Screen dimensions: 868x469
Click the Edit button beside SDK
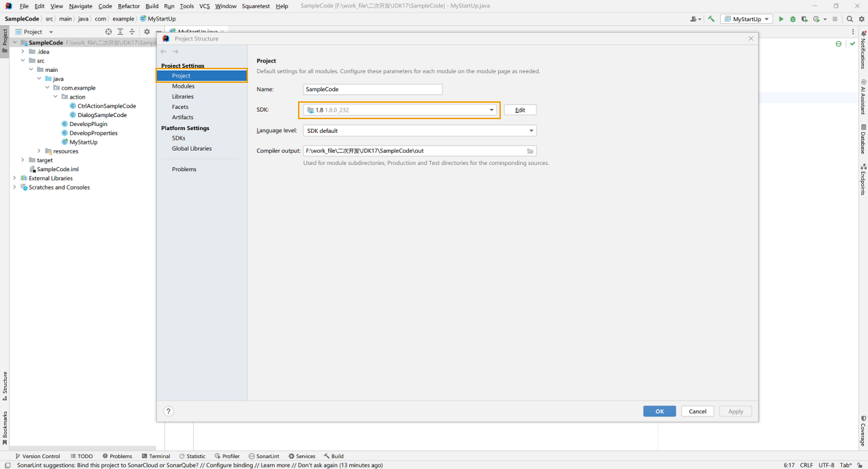click(x=520, y=110)
